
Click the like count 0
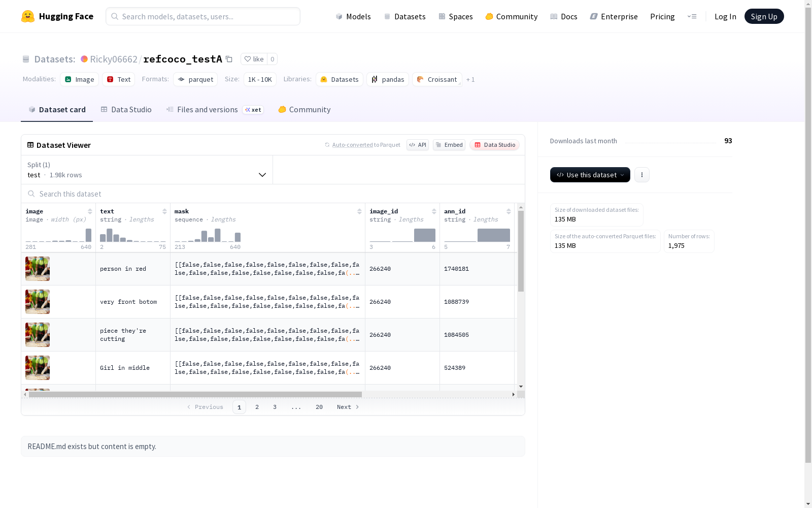(x=273, y=59)
